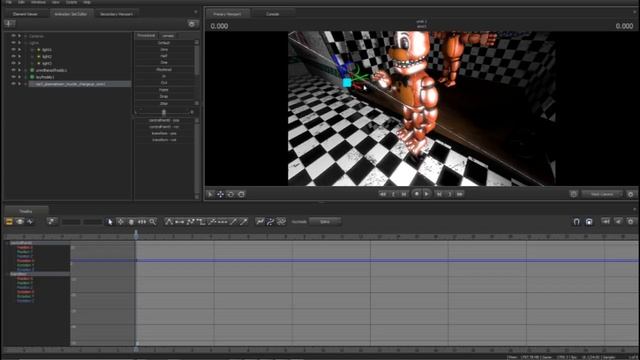
Task: Toggle selectable arrow for the highlighted model row
Action: 19,84
